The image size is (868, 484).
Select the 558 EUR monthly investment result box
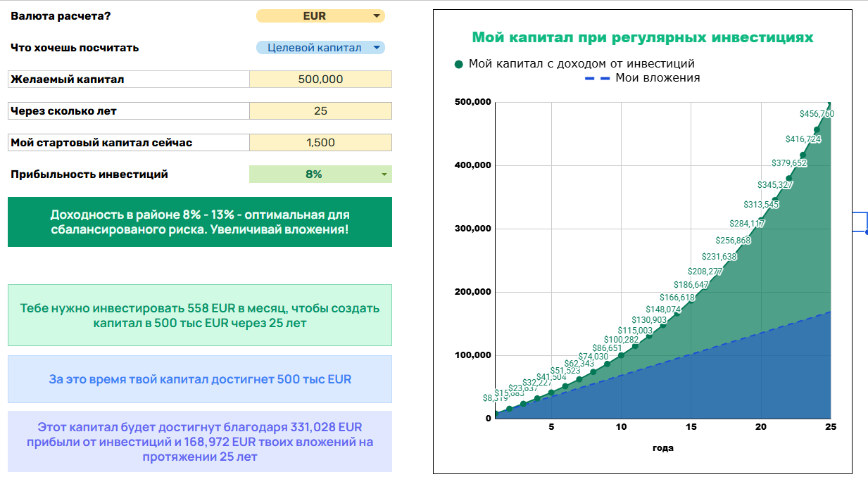[x=200, y=315]
